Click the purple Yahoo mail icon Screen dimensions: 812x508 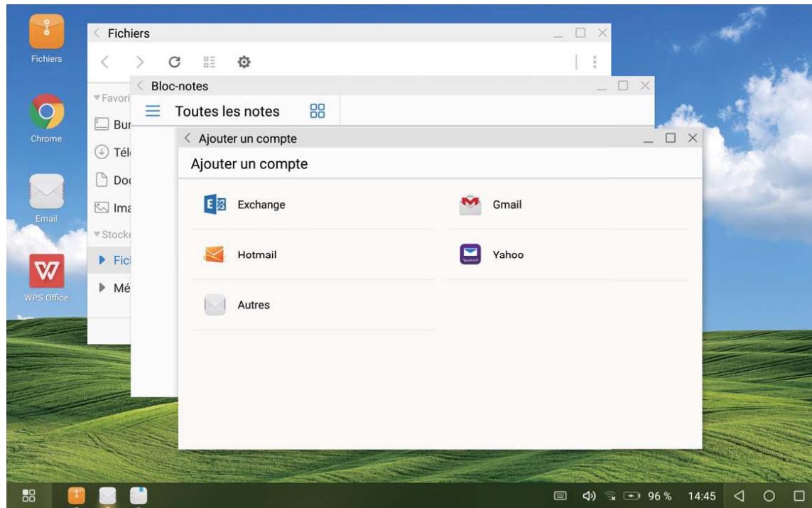point(470,254)
